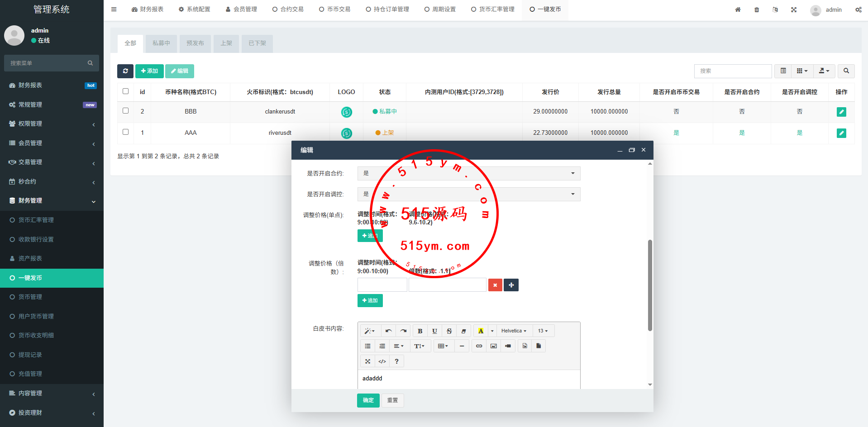Click the dark refresh button above the table

tap(125, 71)
